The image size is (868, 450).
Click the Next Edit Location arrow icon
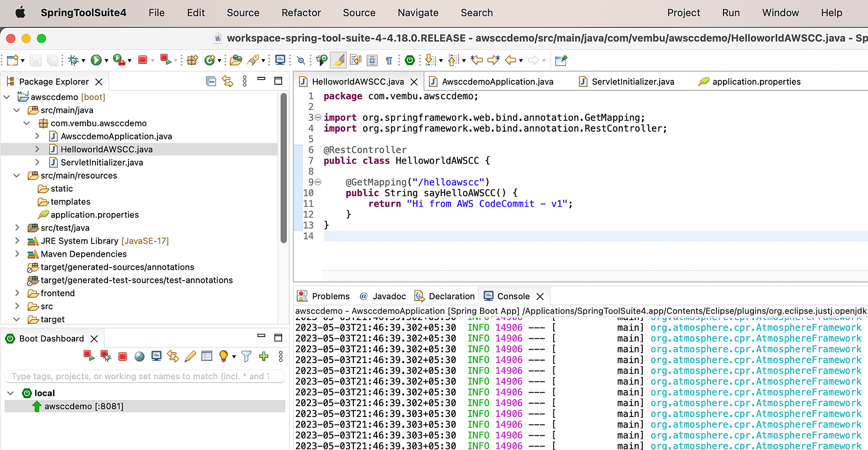pos(493,60)
